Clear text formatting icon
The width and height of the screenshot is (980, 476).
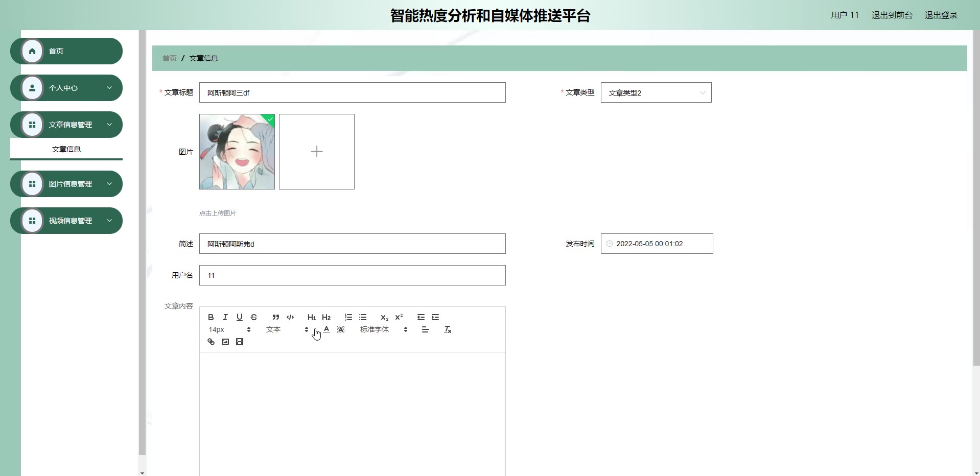448,329
